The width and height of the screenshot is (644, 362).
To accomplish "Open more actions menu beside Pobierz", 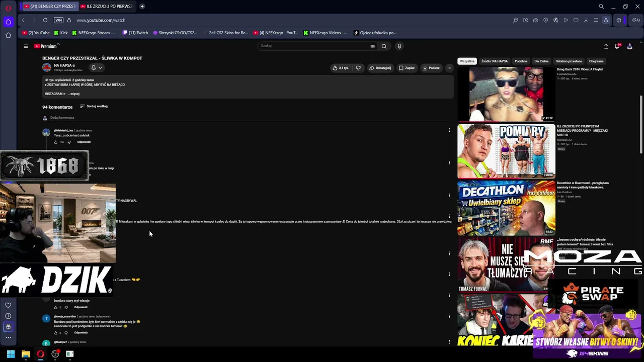I will pos(449,68).
